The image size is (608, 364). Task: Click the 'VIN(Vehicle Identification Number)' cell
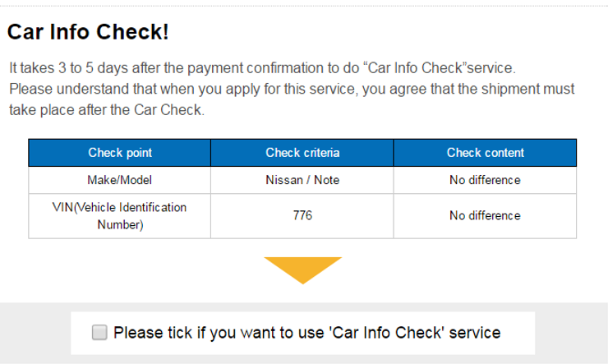click(120, 215)
